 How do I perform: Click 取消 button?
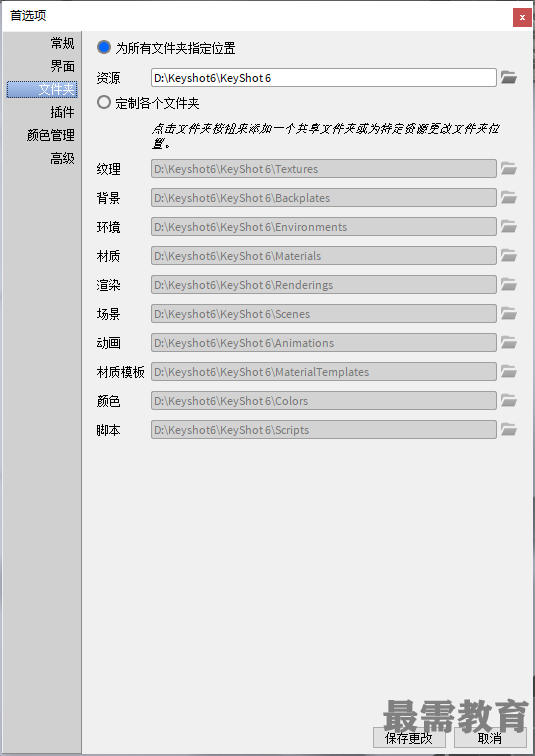[x=490, y=738]
